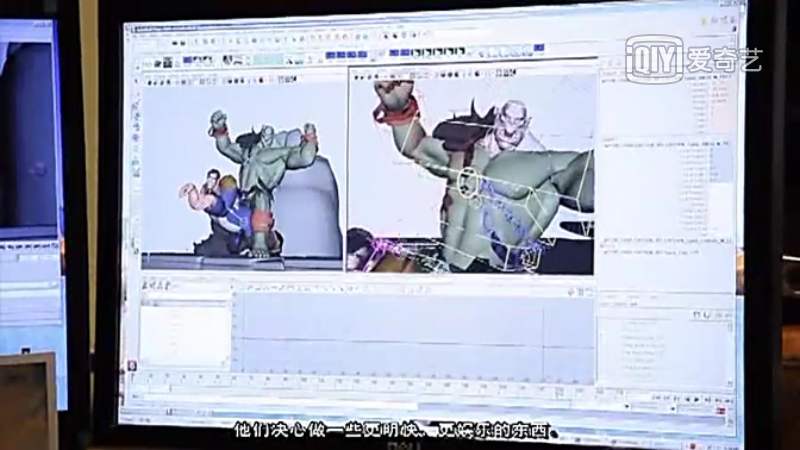Click inside the Graph Editor curve area
The image size is (800, 450).
413,337
